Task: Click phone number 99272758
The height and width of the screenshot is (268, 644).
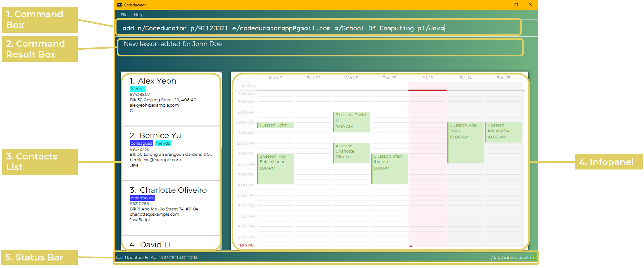Action: click(139, 149)
